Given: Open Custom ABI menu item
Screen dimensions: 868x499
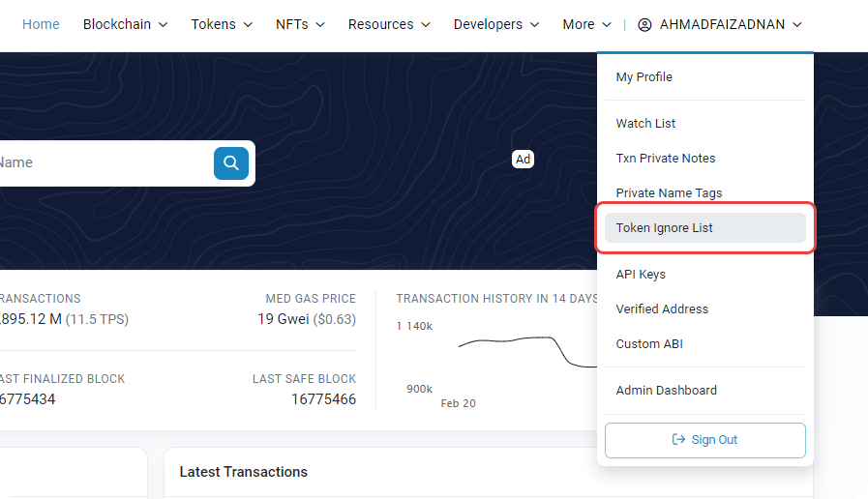Looking at the screenshot, I should (x=649, y=344).
